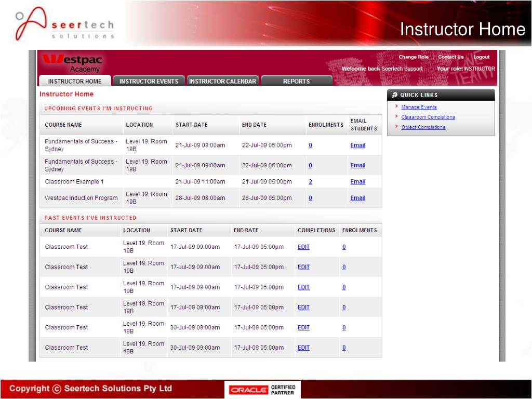Click the Completions column header
This screenshot has height=399, width=532.
click(316, 230)
